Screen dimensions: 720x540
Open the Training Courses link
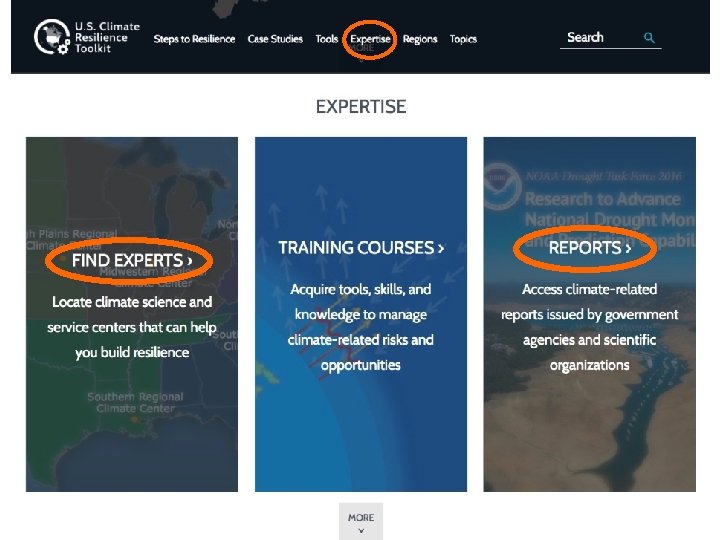(361, 248)
